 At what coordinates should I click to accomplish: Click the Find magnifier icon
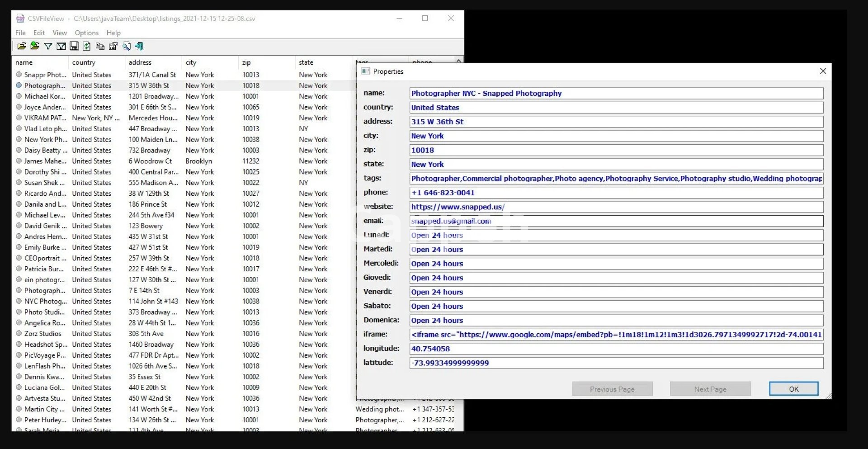(127, 46)
